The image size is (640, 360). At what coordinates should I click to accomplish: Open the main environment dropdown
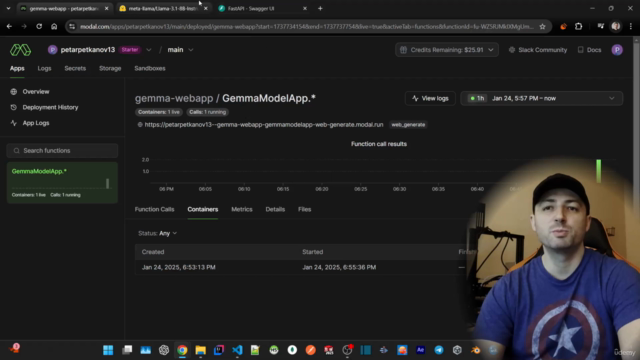(x=180, y=50)
